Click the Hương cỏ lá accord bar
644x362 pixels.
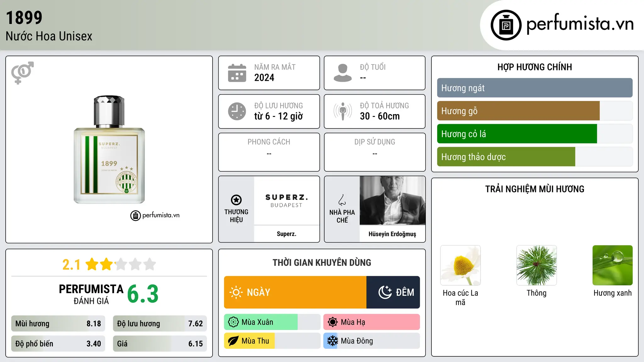point(535,134)
